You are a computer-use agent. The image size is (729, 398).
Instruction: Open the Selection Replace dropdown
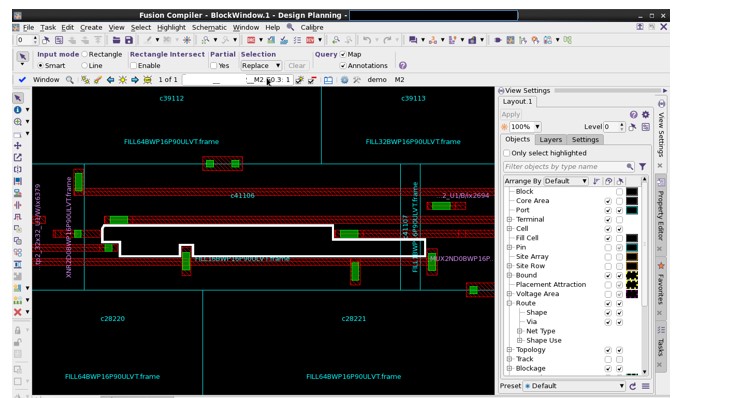click(260, 66)
